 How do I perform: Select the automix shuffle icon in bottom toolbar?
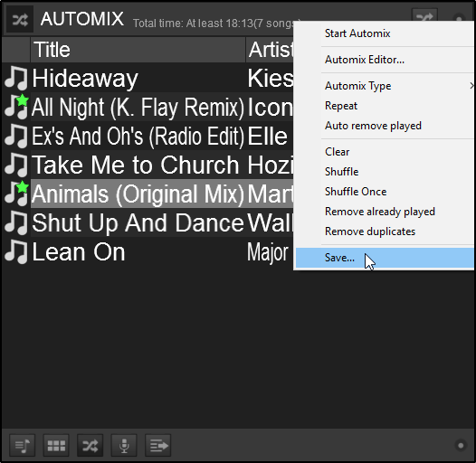click(x=90, y=446)
